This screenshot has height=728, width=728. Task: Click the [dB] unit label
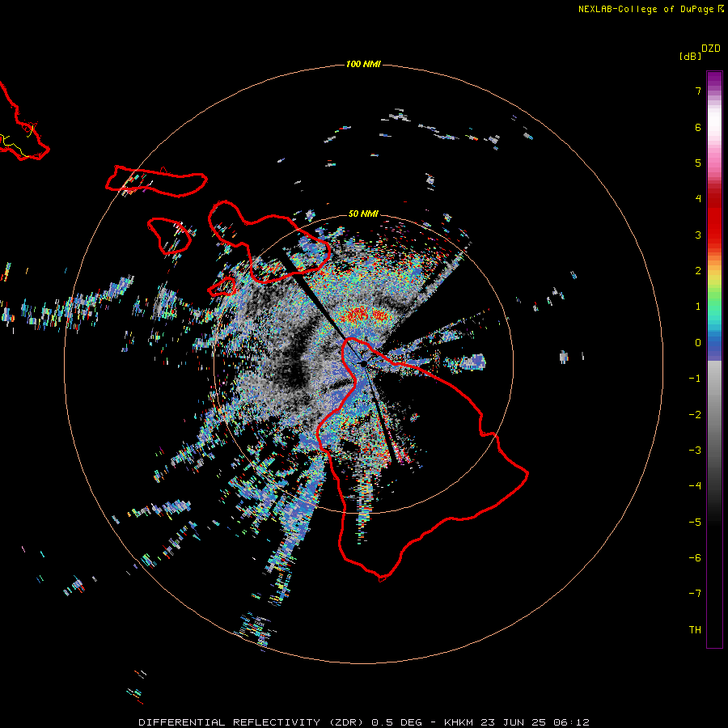(690, 56)
